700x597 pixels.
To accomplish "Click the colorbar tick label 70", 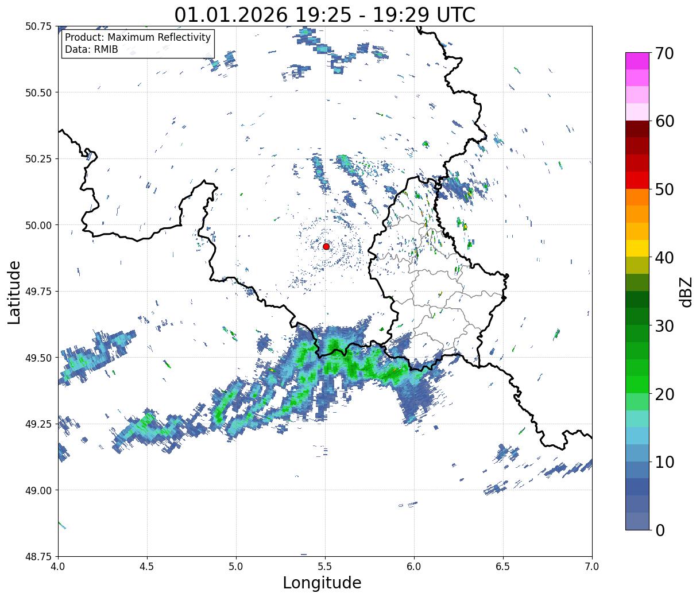I will click(664, 53).
